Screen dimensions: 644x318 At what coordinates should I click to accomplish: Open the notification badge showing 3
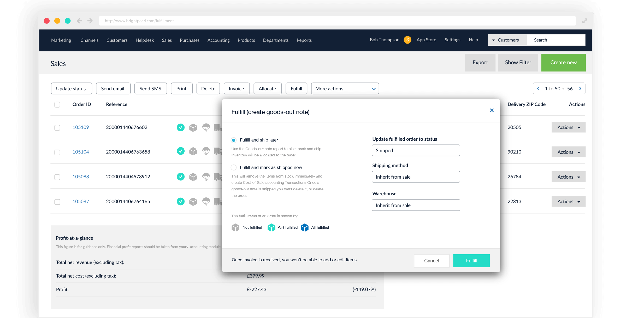(407, 40)
